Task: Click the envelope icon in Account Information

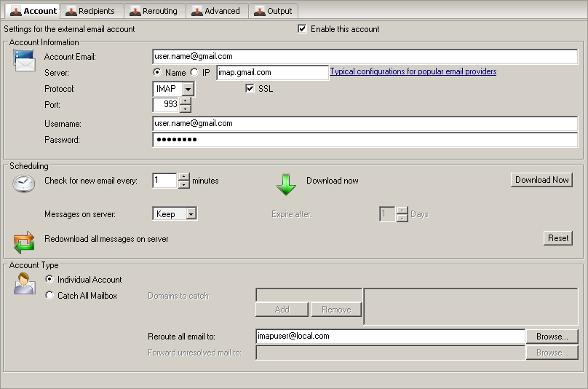Action: (x=24, y=61)
